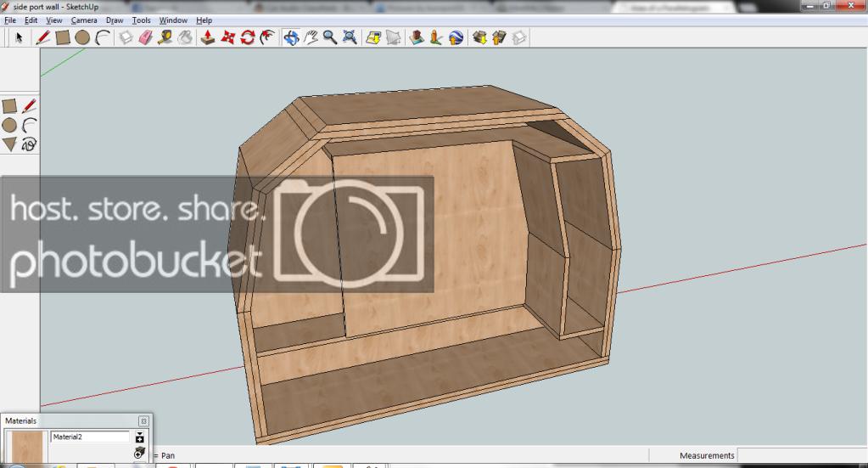This screenshot has height=468, width=868.
Task: Activate the Zoom magnifier tool
Action: tap(330, 37)
